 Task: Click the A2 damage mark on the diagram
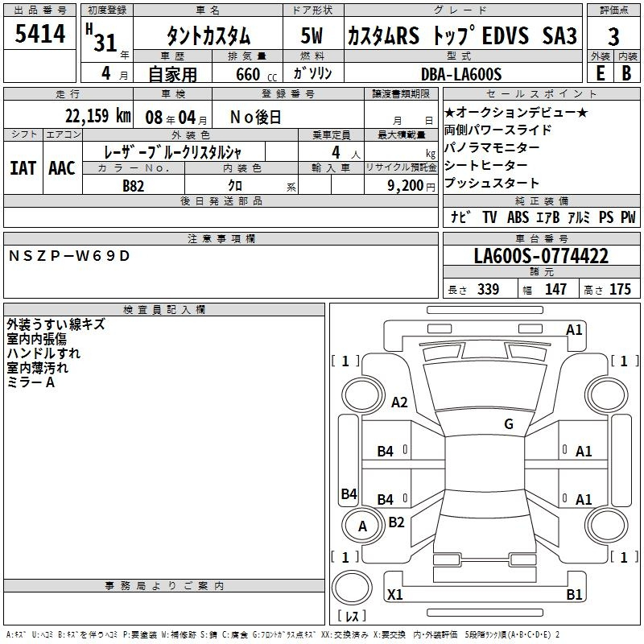tap(400, 402)
